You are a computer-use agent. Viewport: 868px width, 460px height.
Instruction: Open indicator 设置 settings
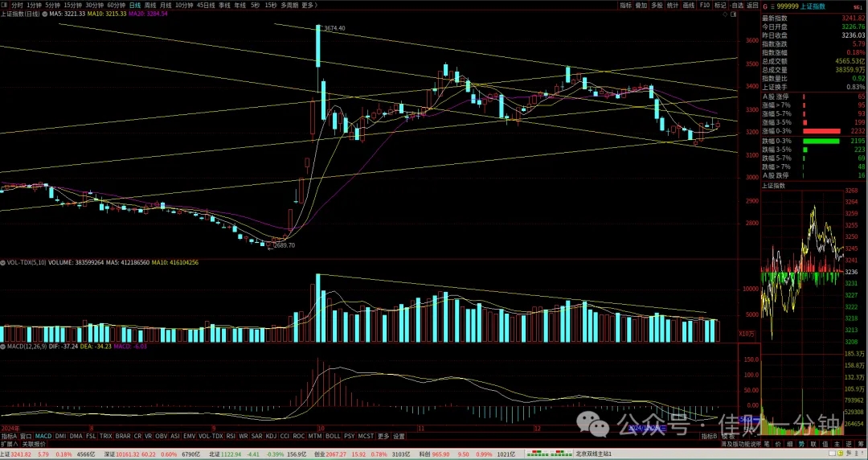point(399,436)
